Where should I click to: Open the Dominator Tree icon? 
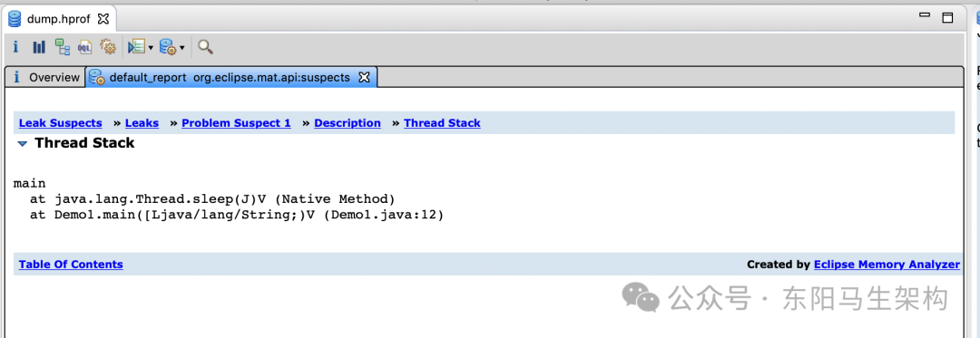62,47
